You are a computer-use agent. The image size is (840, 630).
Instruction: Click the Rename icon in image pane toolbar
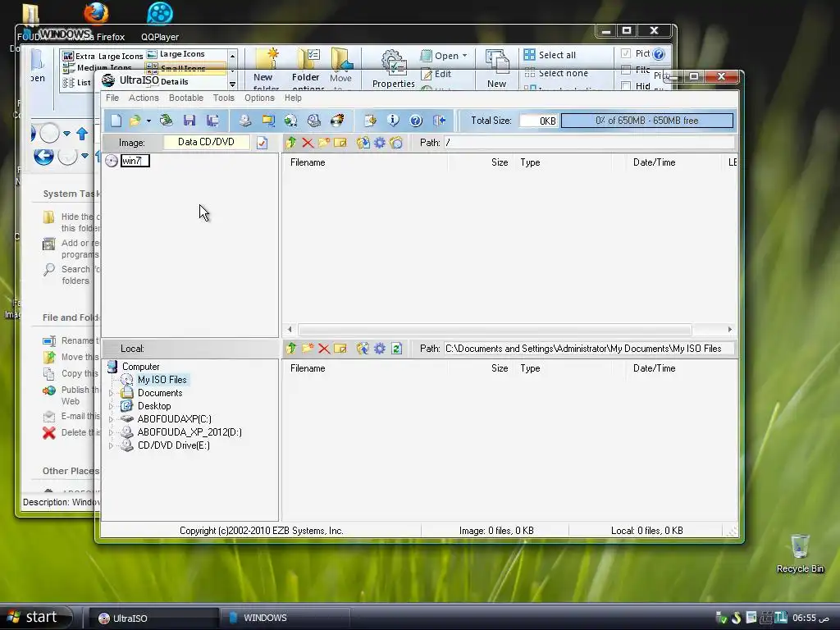click(340, 143)
